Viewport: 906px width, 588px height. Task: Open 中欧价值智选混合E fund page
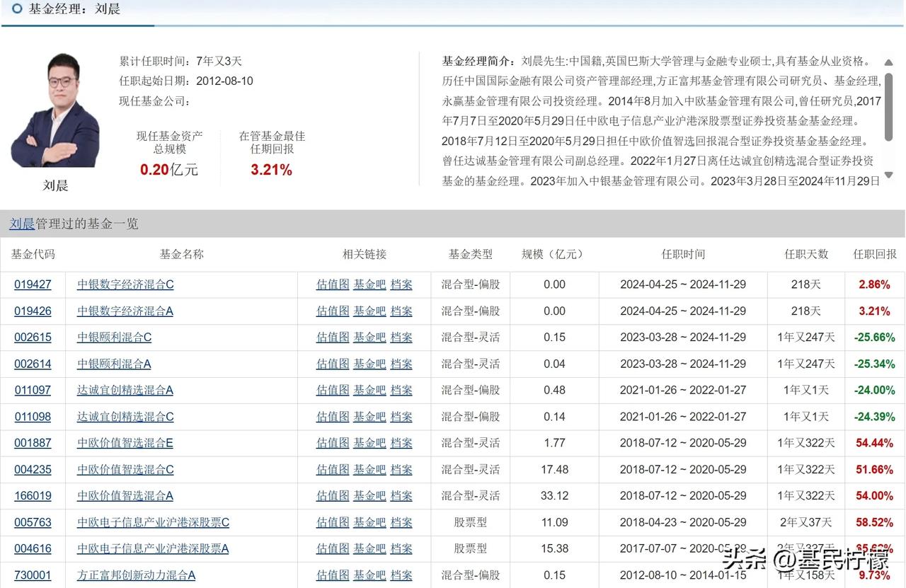125,443
